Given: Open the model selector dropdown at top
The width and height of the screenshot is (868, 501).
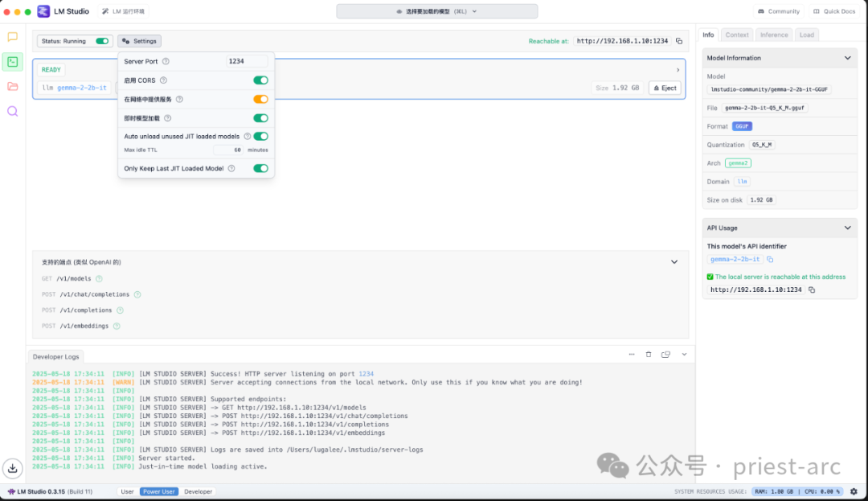Looking at the screenshot, I should click(x=436, y=11).
